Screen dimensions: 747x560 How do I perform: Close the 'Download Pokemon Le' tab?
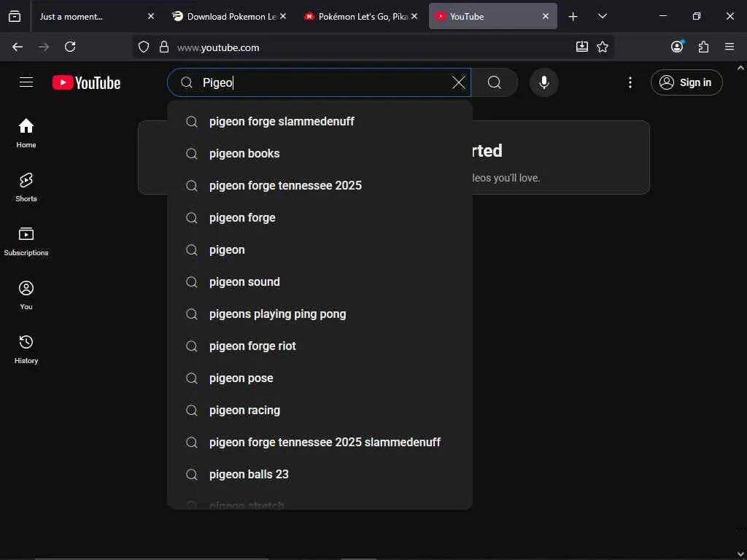click(x=283, y=16)
